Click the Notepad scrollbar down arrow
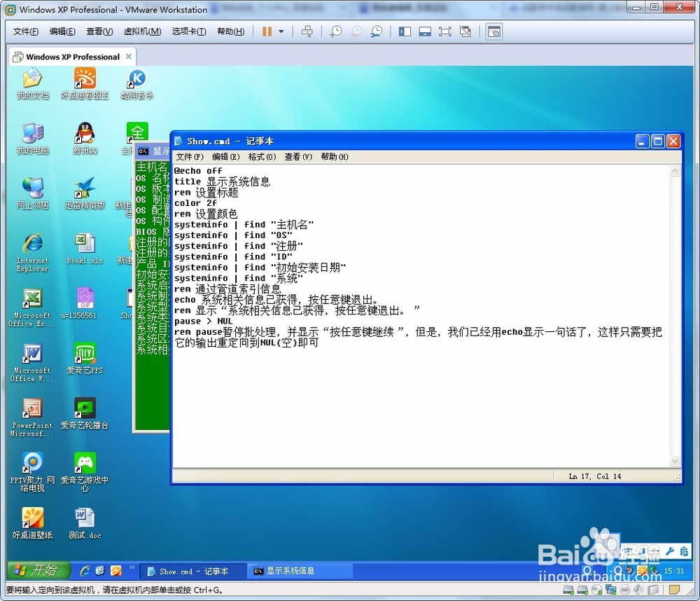Screen dimensions: 700x601 click(675, 462)
